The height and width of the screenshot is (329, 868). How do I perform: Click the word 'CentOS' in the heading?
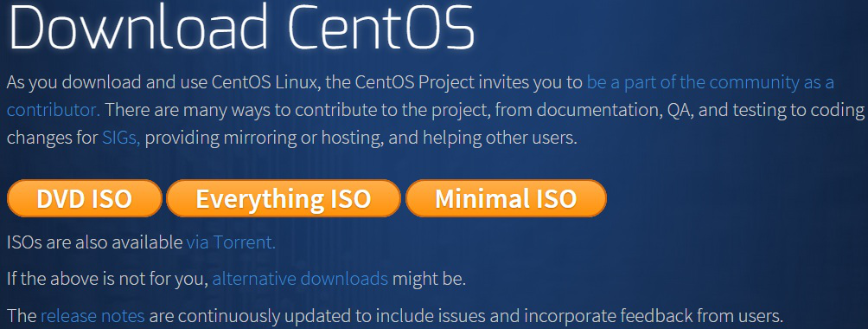click(x=382, y=26)
